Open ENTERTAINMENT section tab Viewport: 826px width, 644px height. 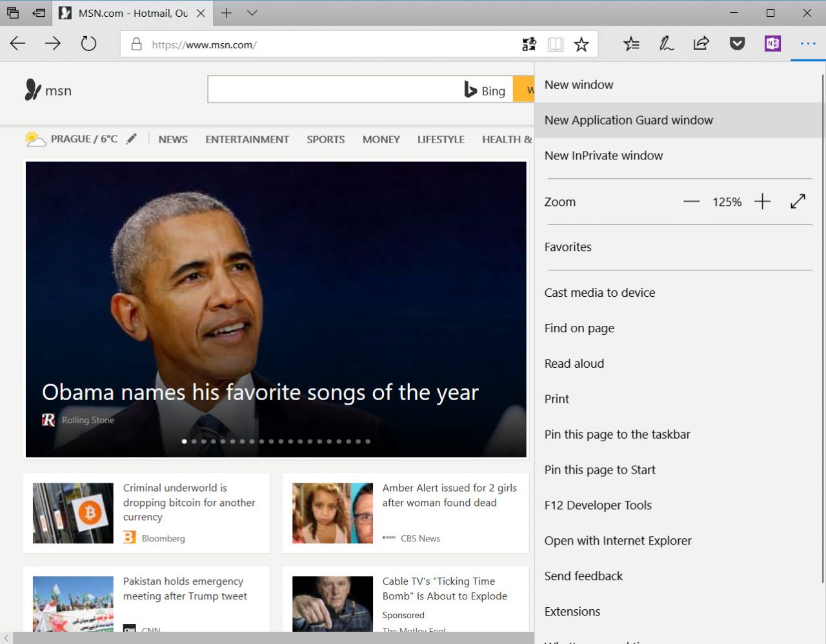(247, 139)
